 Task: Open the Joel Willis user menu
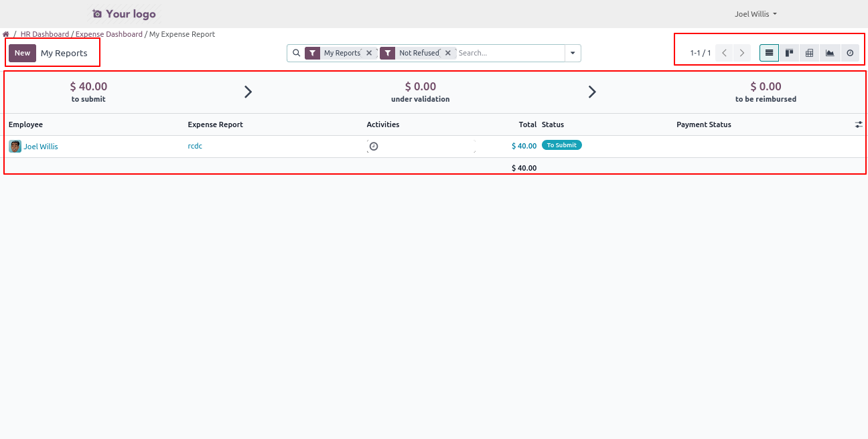click(755, 14)
